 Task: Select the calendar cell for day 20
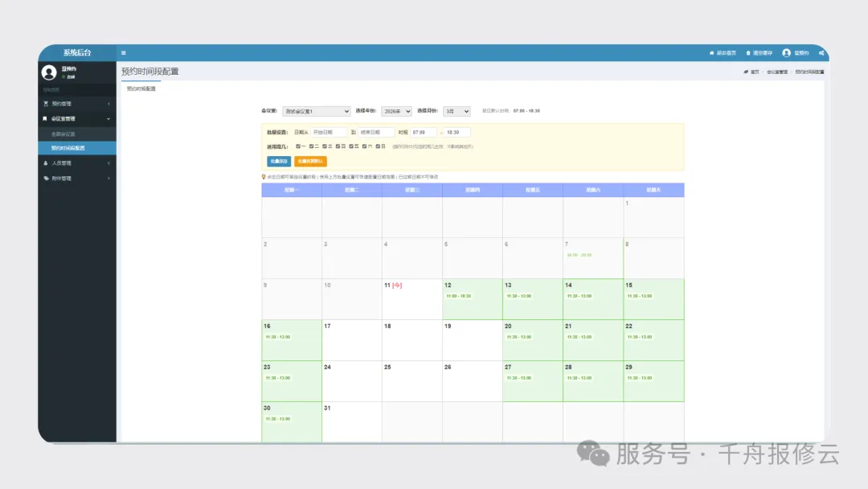pyautogui.click(x=532, y=340)
